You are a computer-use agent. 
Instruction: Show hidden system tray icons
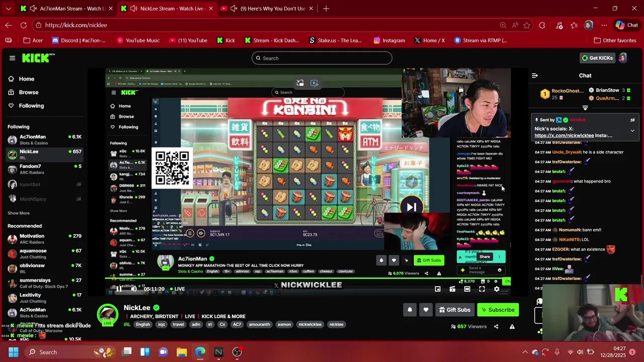pyautogui.click(x=525, y=352)
